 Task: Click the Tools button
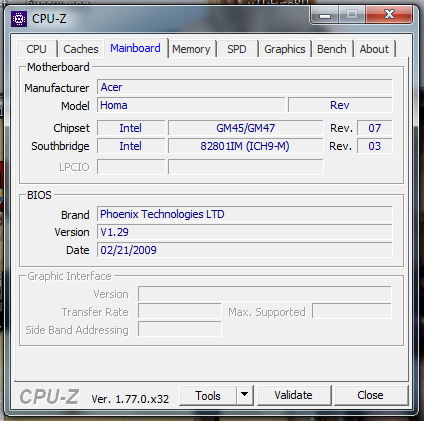tap(208, 396)
